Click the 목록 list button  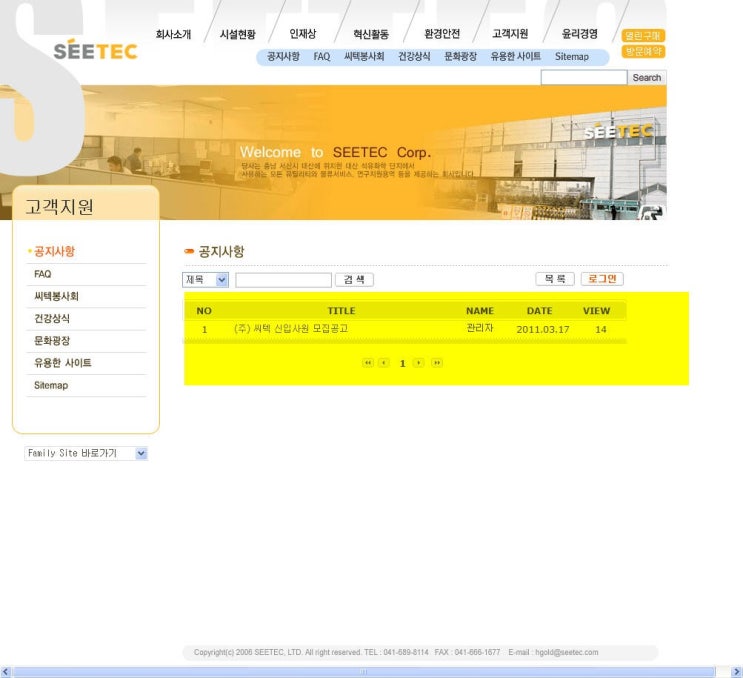pyautogui.click(x=555, y=279)
